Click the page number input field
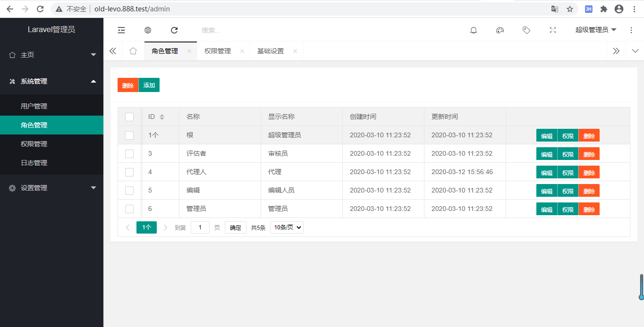Screen dimensions: 644x327 tap(200, 227)
